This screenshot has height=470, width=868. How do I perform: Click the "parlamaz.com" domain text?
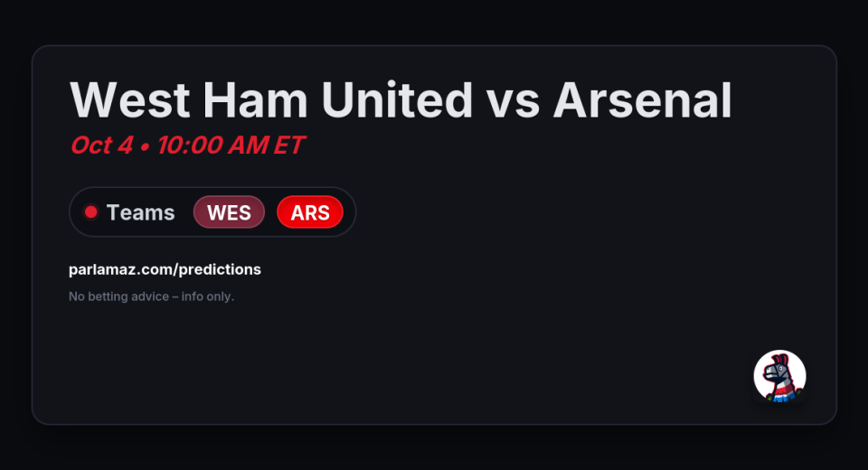coord(118,269)
